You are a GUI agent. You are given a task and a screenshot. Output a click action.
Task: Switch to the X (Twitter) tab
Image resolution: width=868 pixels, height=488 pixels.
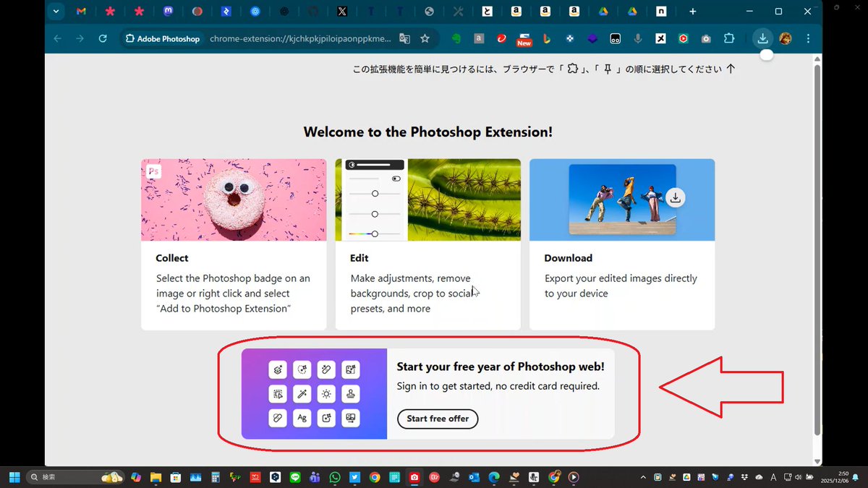pyautogui.click(x=342, y=12)
